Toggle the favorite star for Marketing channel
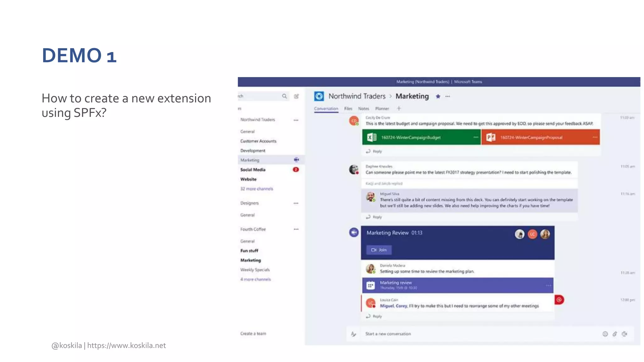 438,96
